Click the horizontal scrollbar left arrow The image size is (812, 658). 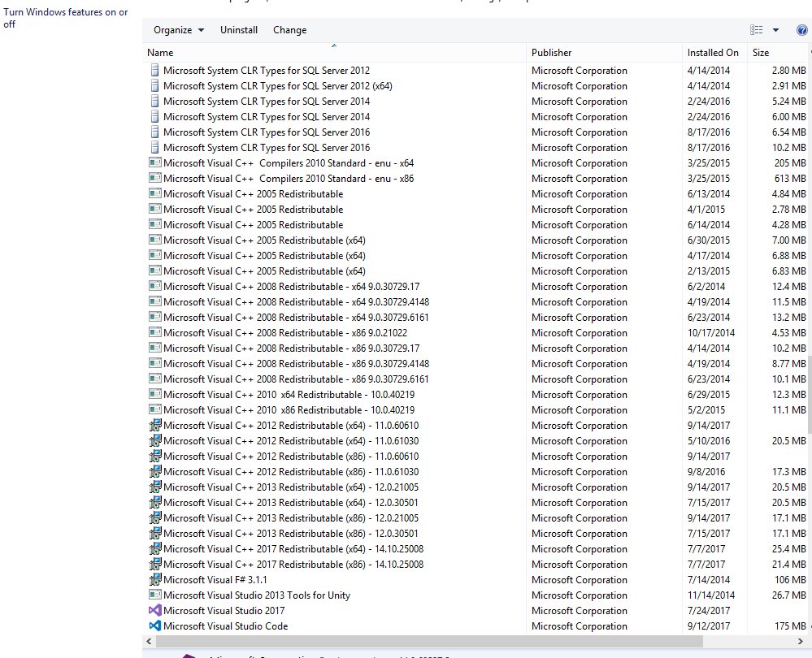tap(149, 641)
